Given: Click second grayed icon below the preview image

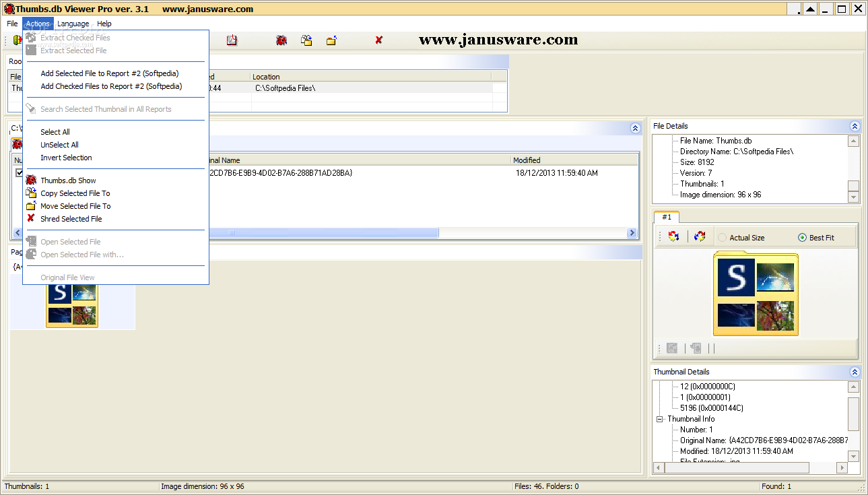Looking at the screenshot, I should (x=696, y=348).
